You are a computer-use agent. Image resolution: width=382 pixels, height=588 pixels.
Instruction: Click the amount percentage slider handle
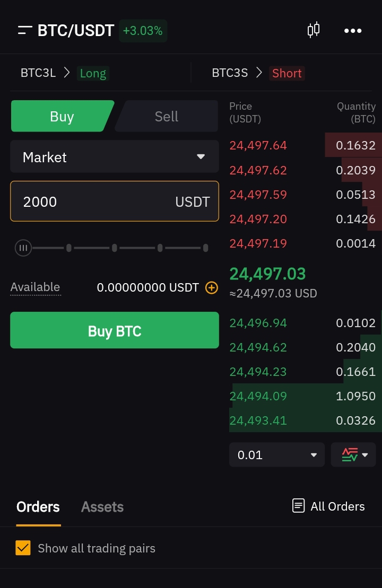(x=23, y=248)
